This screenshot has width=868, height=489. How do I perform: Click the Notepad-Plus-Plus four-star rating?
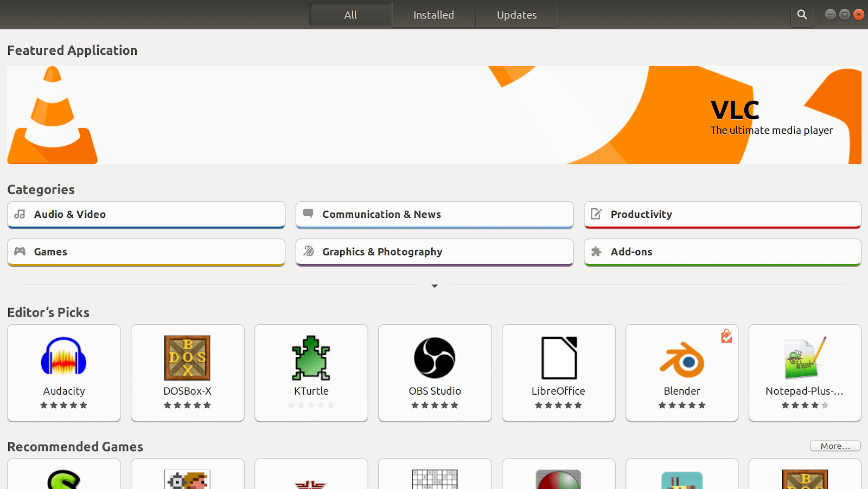805,405
